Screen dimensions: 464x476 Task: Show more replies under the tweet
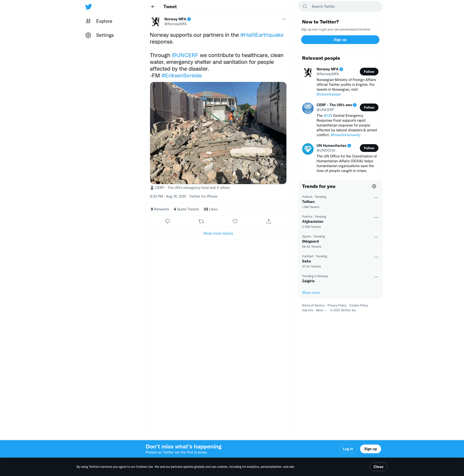(x=218, y=233)
